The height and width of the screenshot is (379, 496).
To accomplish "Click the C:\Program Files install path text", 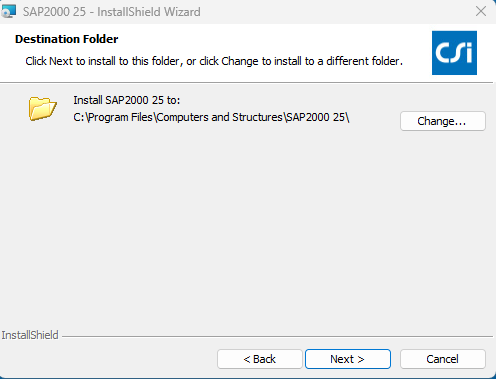I will [211, 117].
